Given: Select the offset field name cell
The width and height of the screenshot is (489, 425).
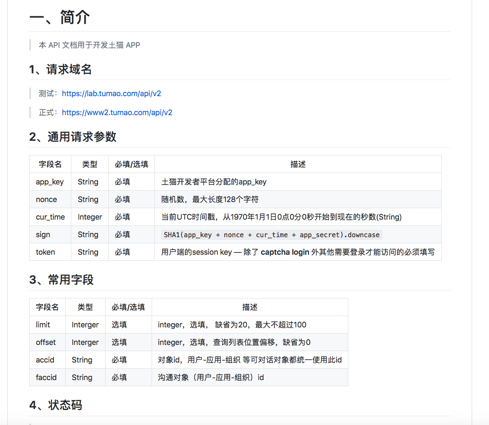Looking at the screenshot, I should [47, 342].
